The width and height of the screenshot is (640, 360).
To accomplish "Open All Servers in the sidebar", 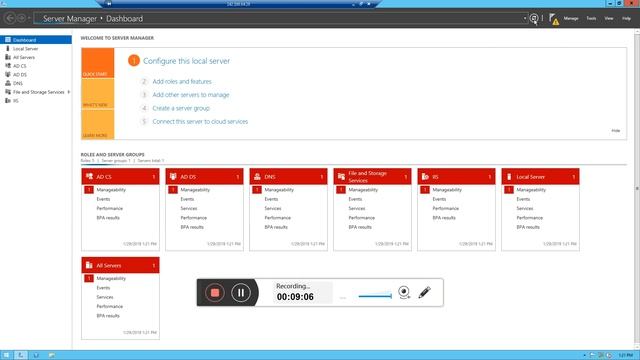I will click(x=24, y=58).
